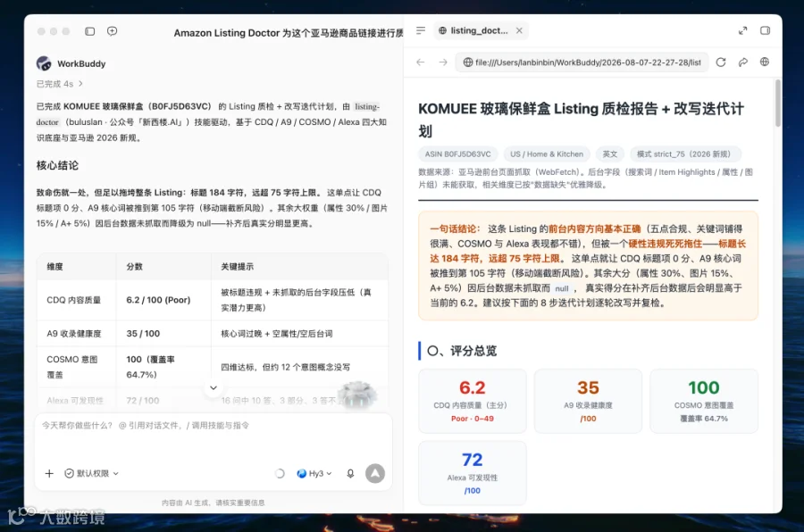Start a new chat conversation
This screenshot has width=804, height=532.
(112, 31)
